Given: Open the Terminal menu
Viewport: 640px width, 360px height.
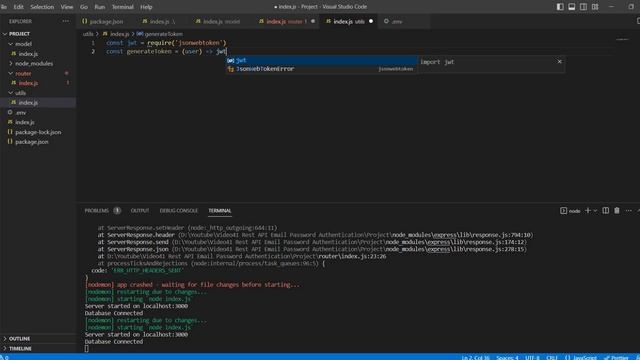Looking at the screenshot, I should tap(122, 7).
